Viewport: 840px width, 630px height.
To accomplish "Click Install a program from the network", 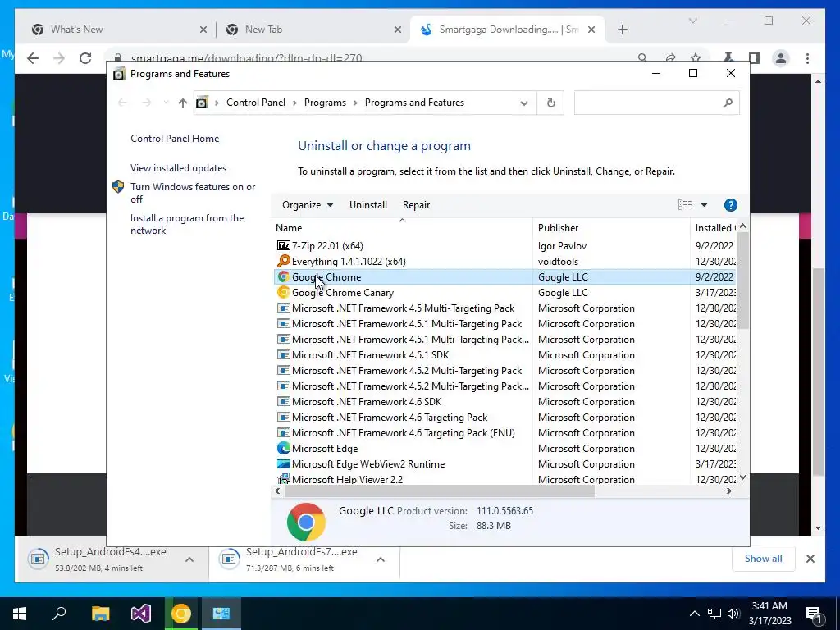I will [187, 224].
